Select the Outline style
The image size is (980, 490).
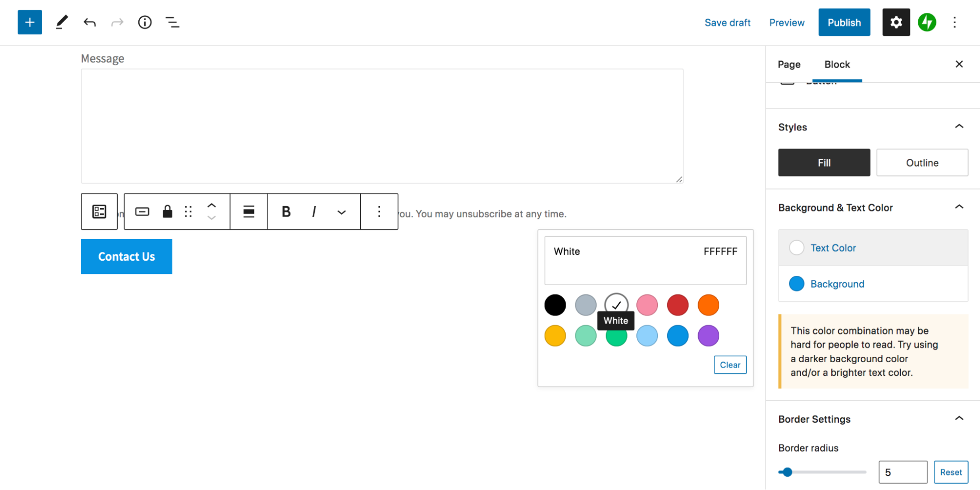coord(922,163)
